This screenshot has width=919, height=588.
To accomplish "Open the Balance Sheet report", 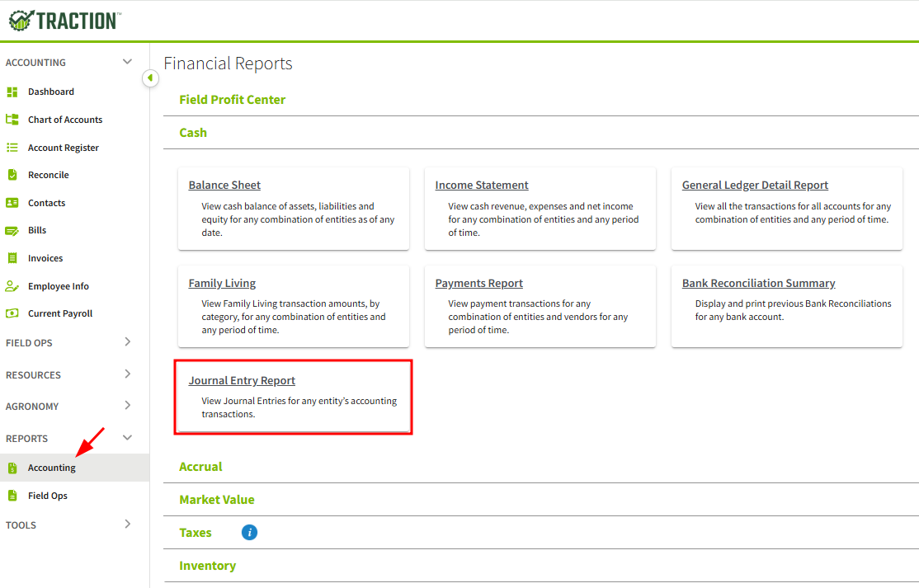I will (x=224, y=186).
